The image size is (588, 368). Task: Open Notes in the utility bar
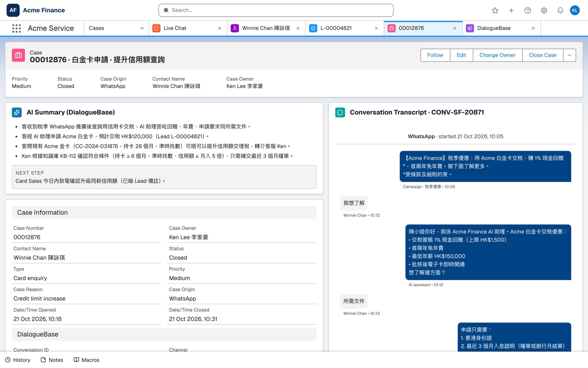pos(52,360)
